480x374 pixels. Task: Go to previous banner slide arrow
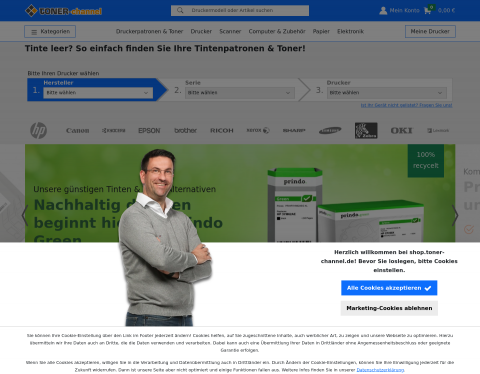pos(25,215)
